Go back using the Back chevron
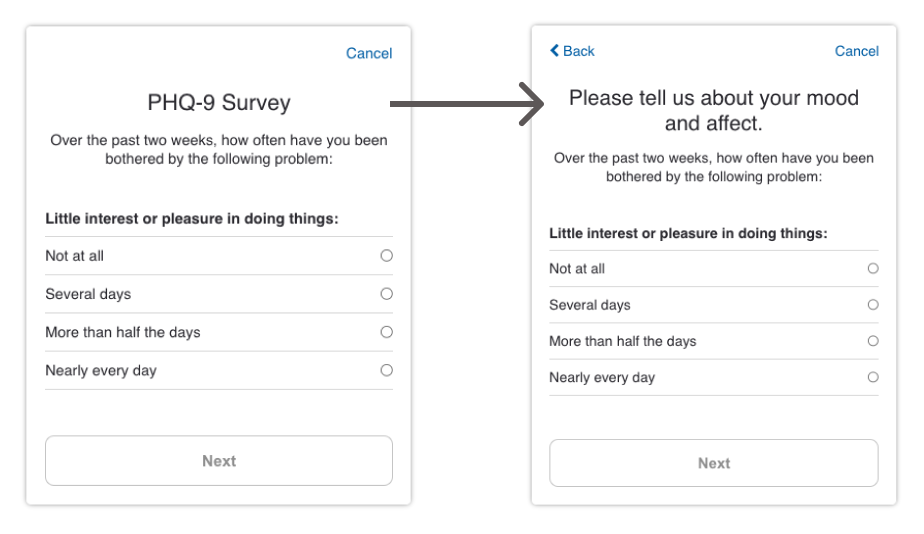 pyautogui.click(x=572, y=51)
